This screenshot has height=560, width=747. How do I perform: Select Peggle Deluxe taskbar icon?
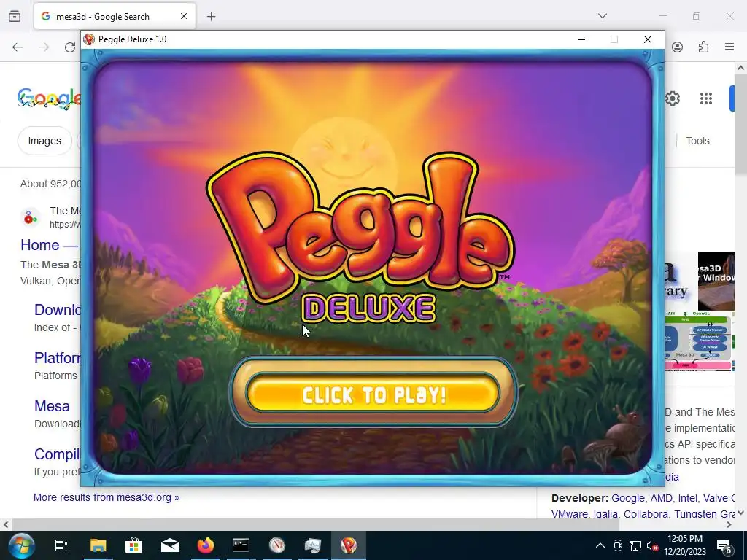coord(348,545)
